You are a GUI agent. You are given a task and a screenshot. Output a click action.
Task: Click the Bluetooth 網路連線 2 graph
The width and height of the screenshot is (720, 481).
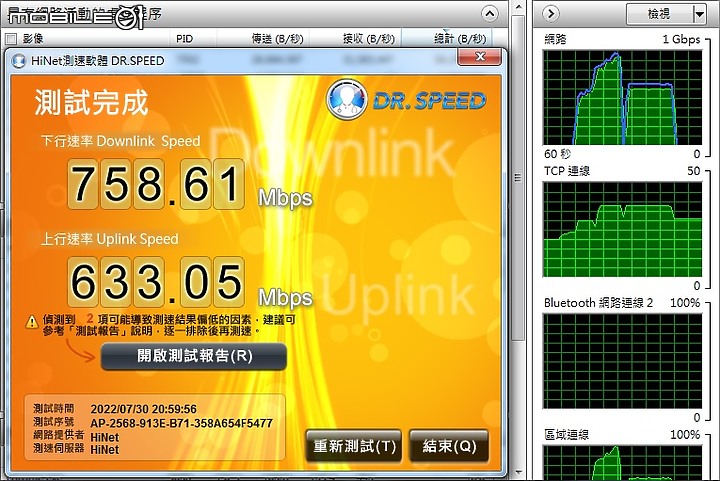tap(623, 361)
